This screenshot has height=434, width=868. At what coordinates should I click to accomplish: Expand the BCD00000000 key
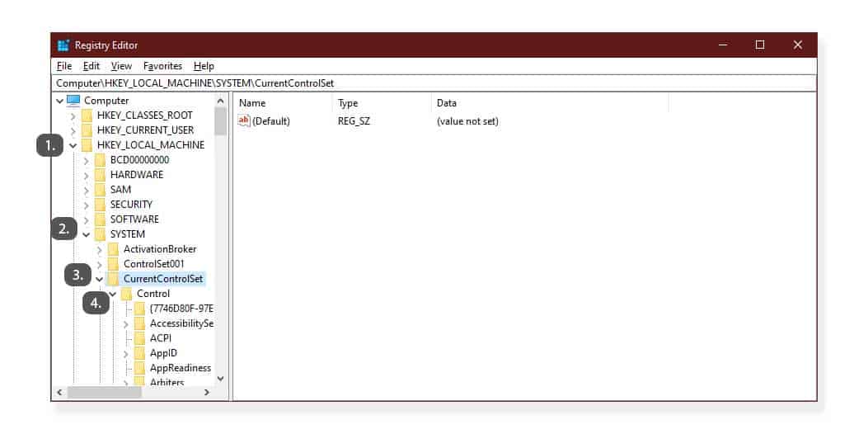(x=87, y=161)
